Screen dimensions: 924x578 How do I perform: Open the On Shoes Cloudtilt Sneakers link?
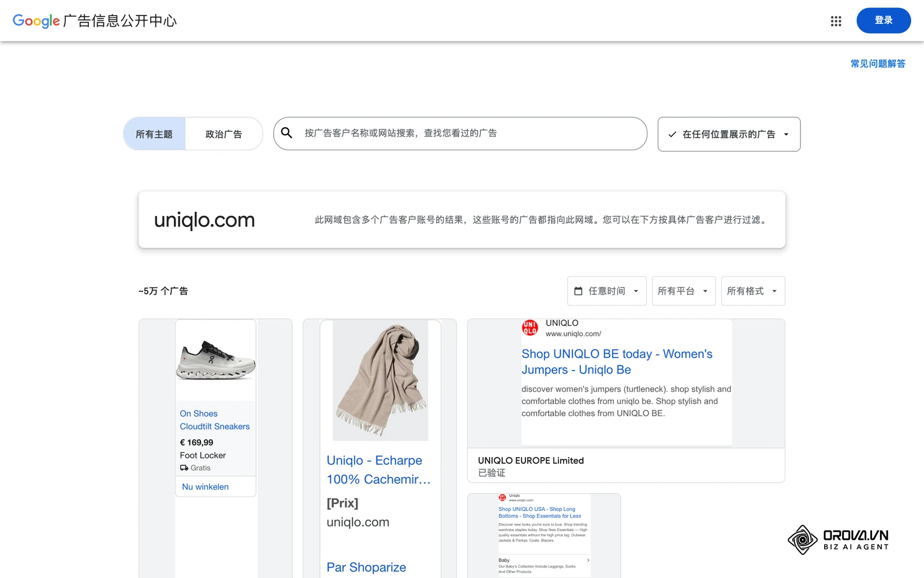(215, 420)
